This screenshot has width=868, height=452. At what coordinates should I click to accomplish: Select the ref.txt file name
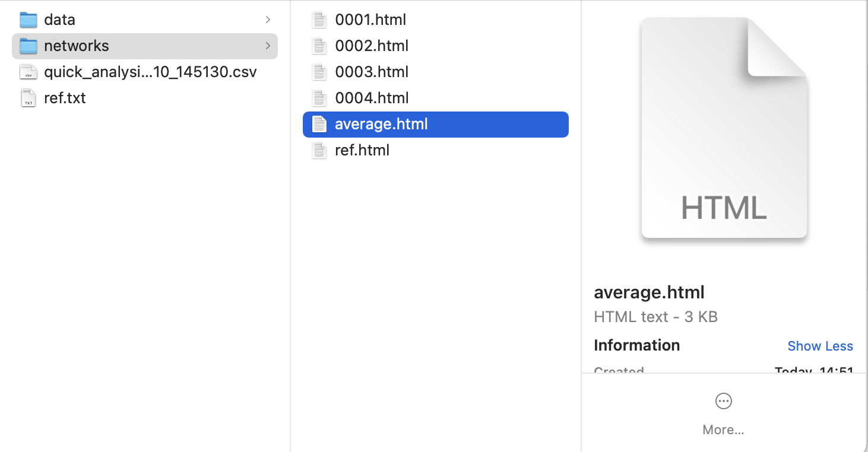[65, 98]
